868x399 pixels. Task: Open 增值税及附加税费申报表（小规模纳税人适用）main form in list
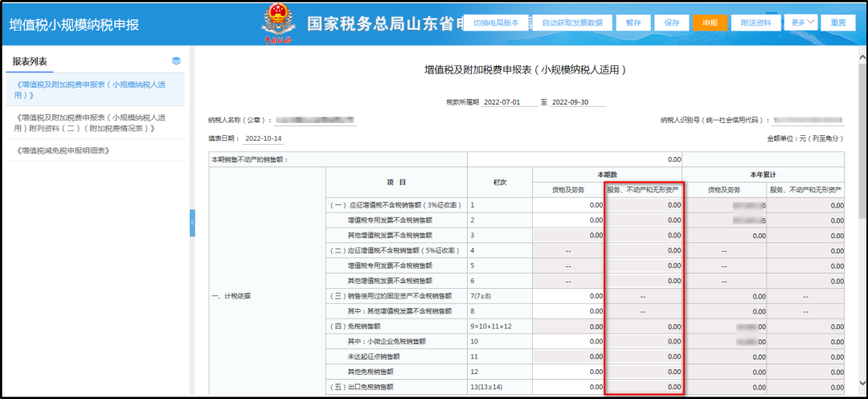96,90
